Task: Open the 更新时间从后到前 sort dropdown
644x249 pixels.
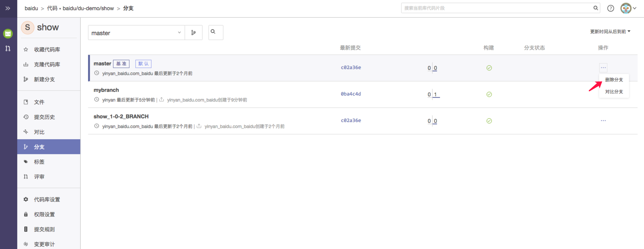Action: (610, 32)
